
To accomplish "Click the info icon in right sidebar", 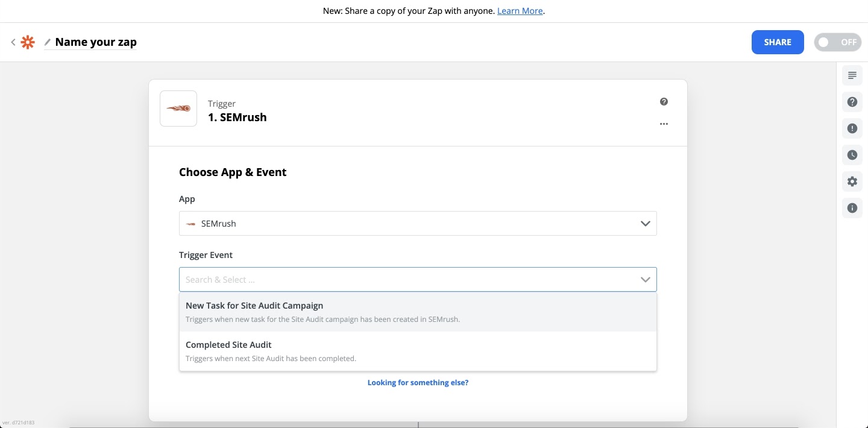I will coord(852,208).
